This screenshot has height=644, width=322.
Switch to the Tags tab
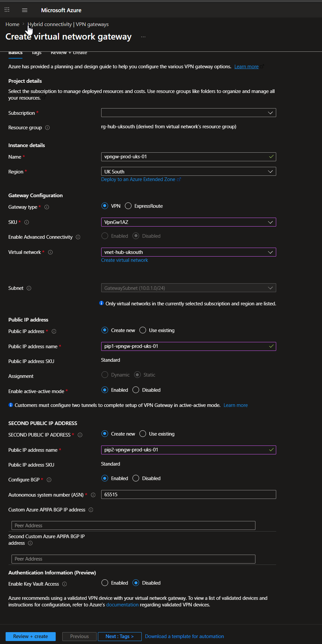[37, 53]
